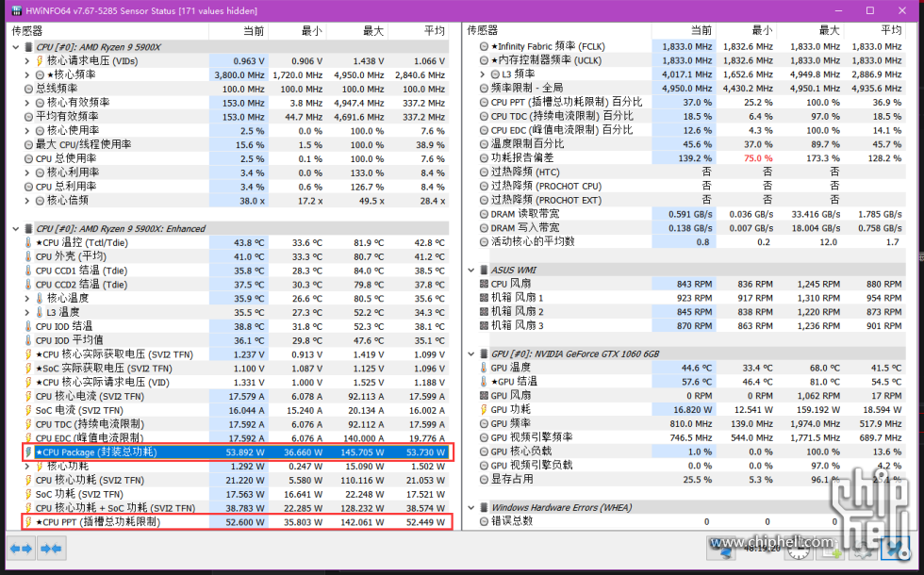Expand the 核心功耗 row
This screenshot has width=924, height=575.
click(27, 466)
